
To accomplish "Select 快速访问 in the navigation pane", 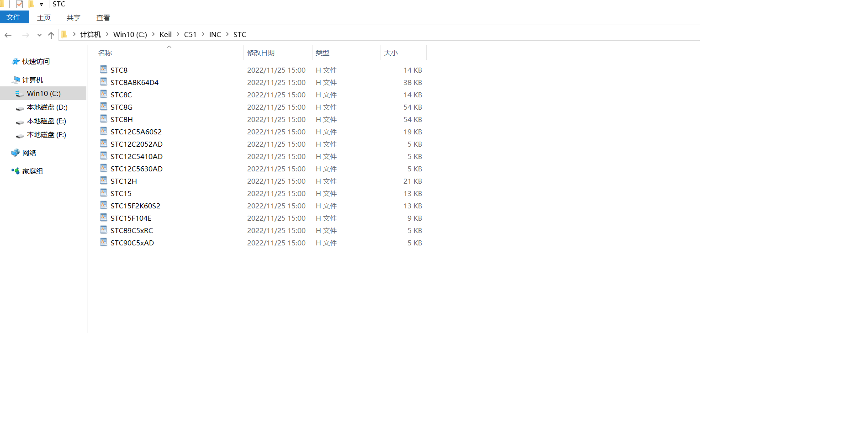I will [36, 61].
